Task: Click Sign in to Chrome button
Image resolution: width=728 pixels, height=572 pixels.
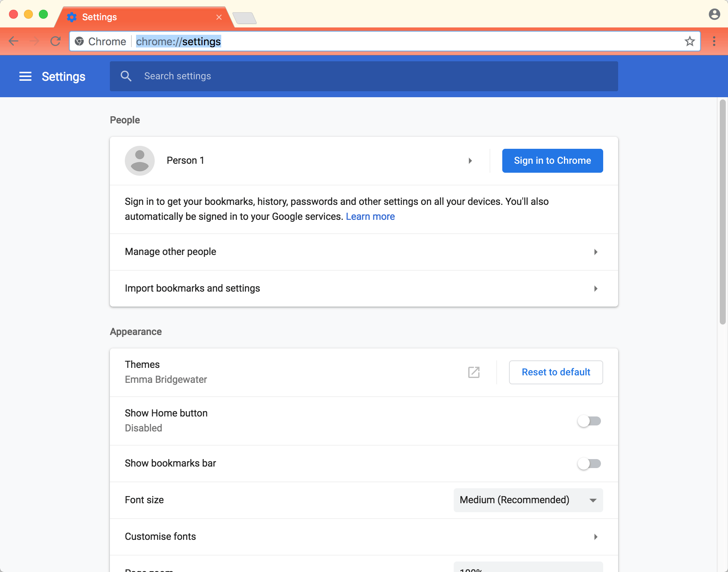Action: coord(552,161)
